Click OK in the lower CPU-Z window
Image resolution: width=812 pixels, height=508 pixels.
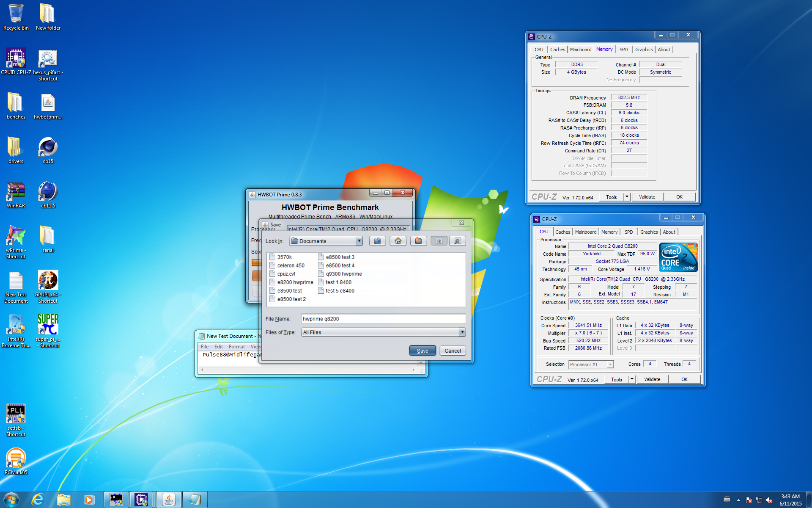[x=684, y=379]
